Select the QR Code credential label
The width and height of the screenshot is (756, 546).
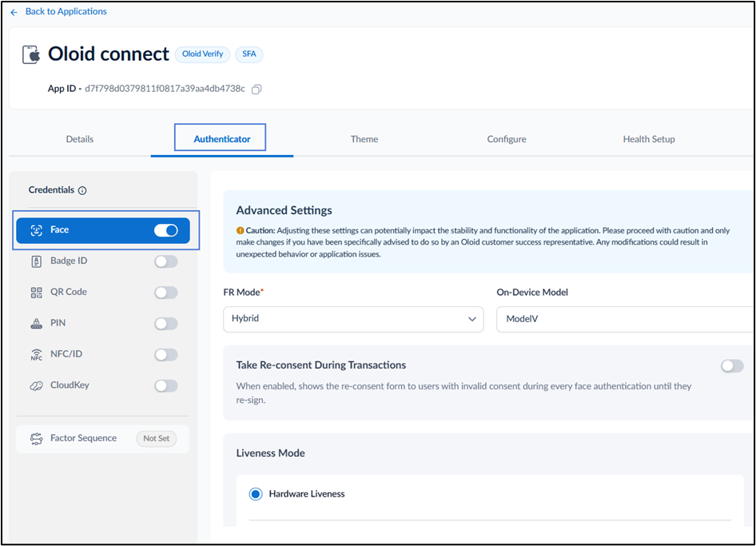pos(69,292)
